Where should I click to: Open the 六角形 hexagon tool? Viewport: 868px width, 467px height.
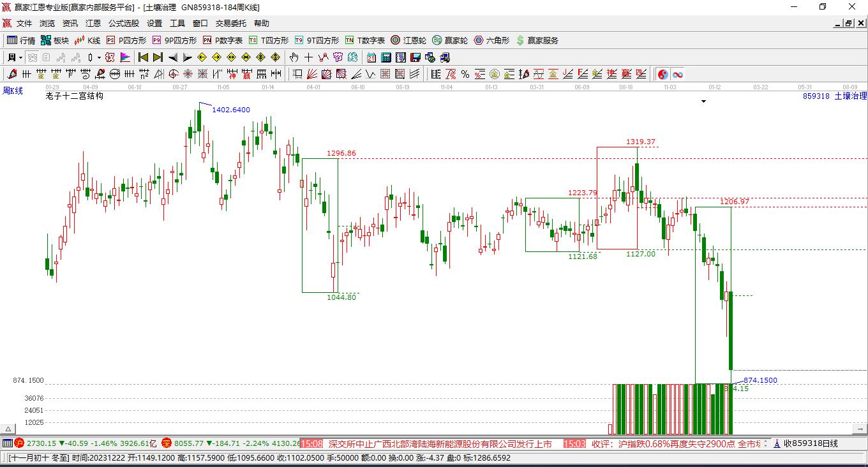point(491,40)
